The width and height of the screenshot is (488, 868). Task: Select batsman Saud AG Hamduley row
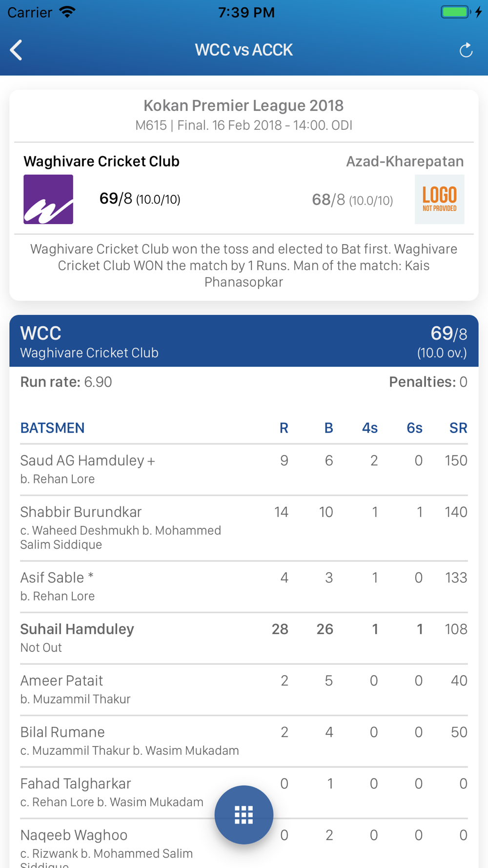[x=244, y=470]
